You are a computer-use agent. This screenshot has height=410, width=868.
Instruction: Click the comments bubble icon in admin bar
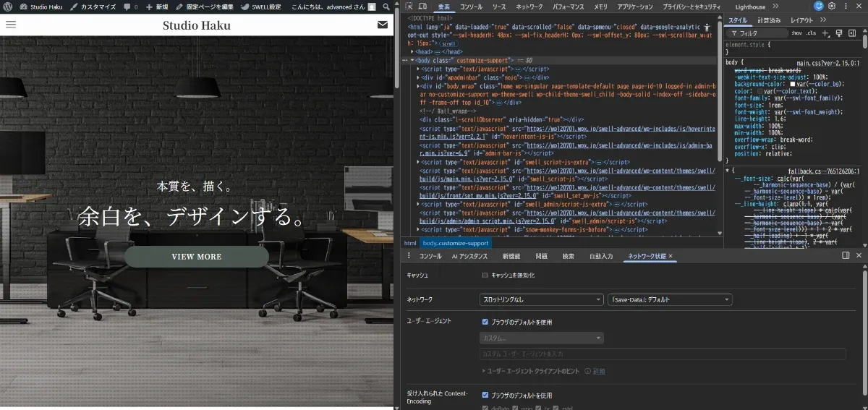(x=127, y=7)
